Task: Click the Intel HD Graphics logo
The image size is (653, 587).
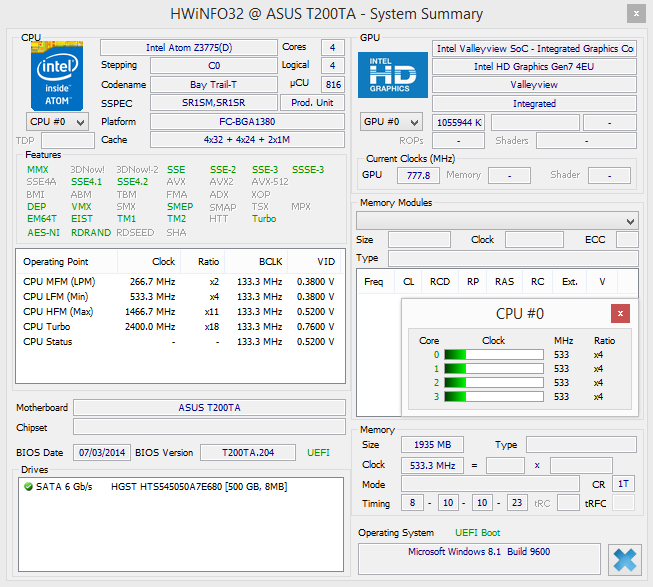Action: click(x=393, y=75)
